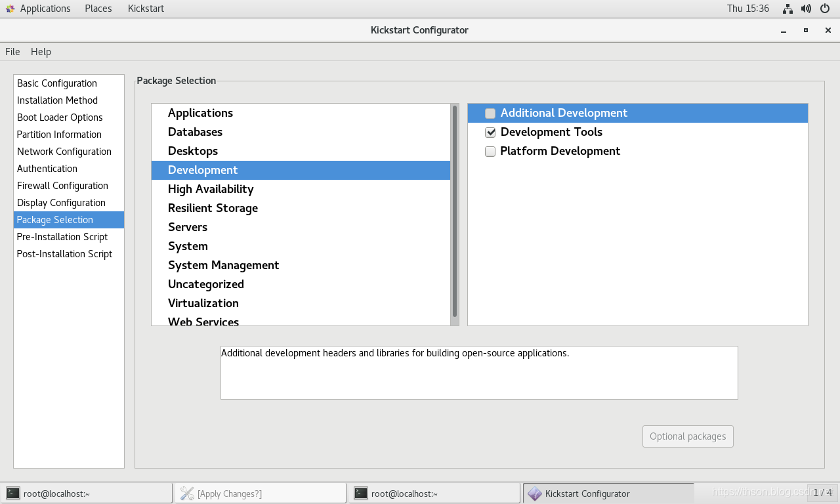Screen dimensions: 840x504
Task: Switch to first root@localhost terminal in taskbar
Action: pyautogui.click(x=87, y=493)
